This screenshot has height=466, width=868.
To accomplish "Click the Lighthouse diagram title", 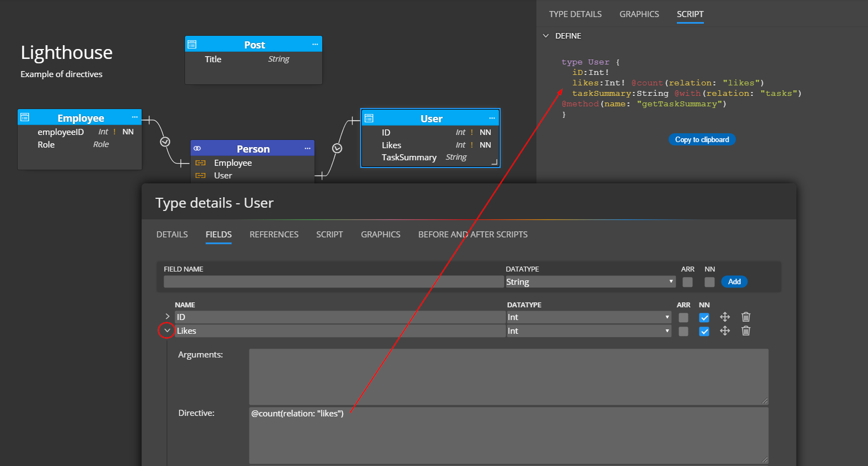I will 67,53.
